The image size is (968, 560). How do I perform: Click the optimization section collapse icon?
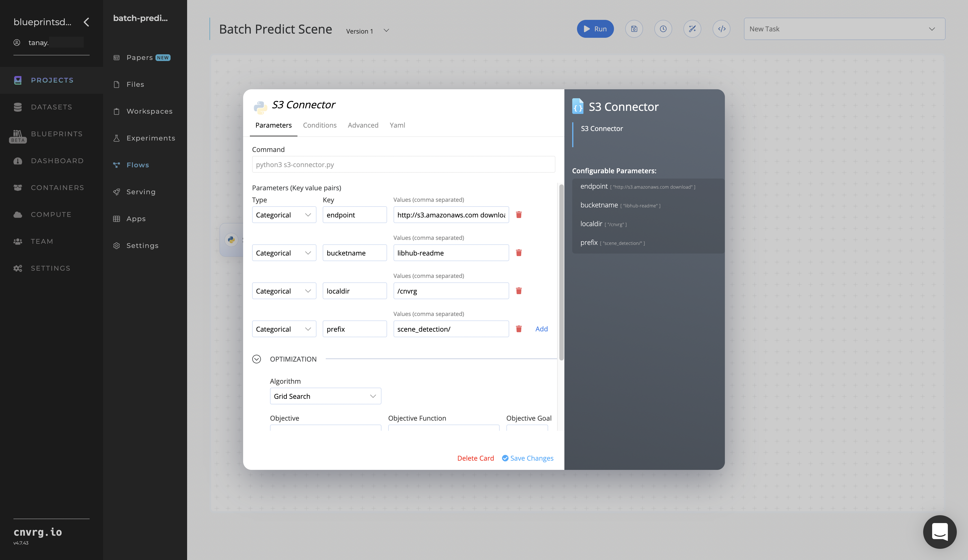[257, 359]
